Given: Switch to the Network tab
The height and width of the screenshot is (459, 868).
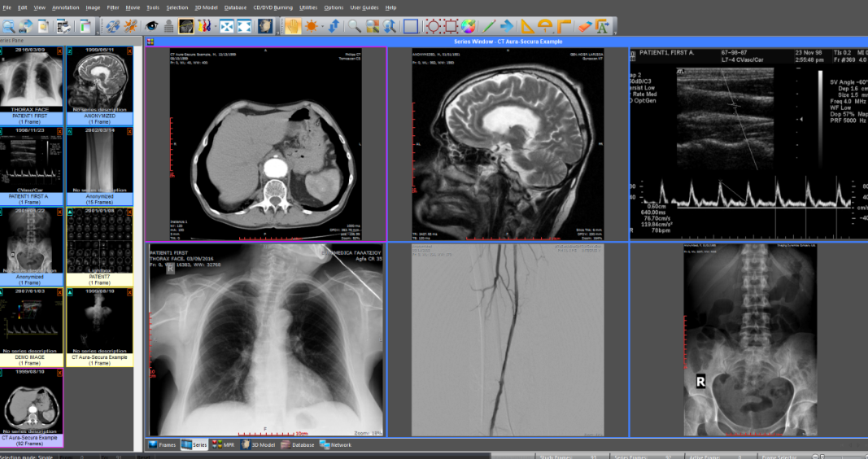Looking at the screenshot, I should (x=335, y=444).
